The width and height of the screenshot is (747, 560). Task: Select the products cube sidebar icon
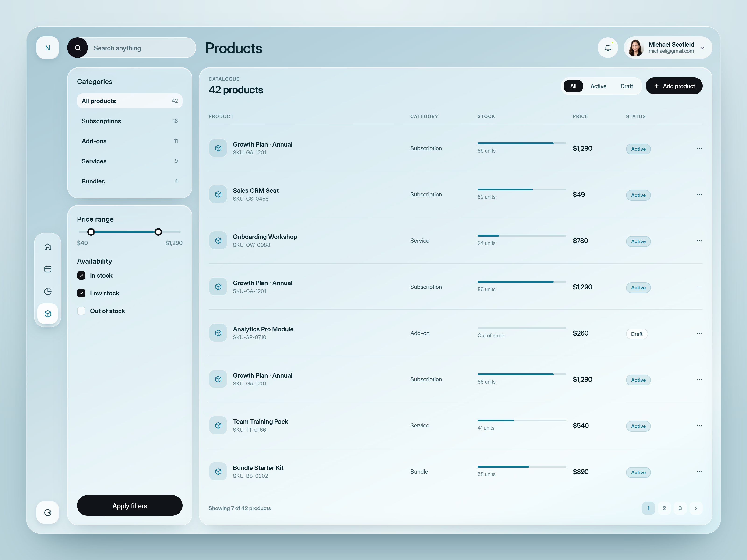(x=48, y=314)
